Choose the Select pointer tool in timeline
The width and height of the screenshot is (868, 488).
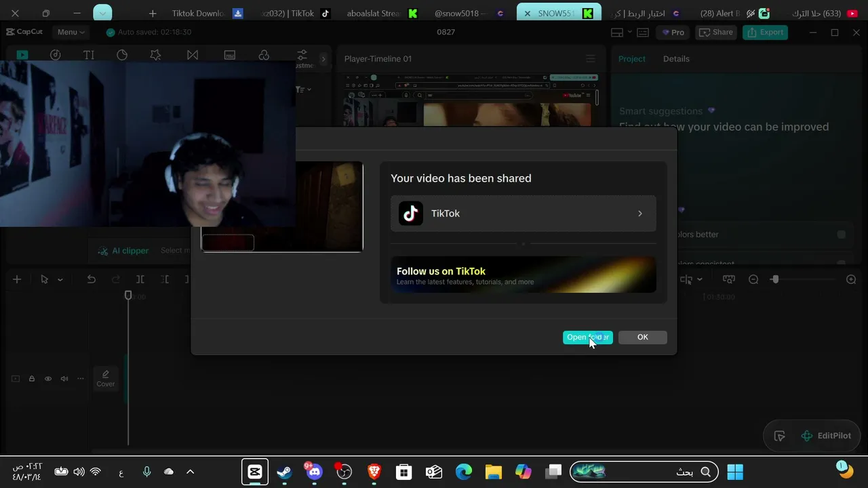(x=45, y=279)
